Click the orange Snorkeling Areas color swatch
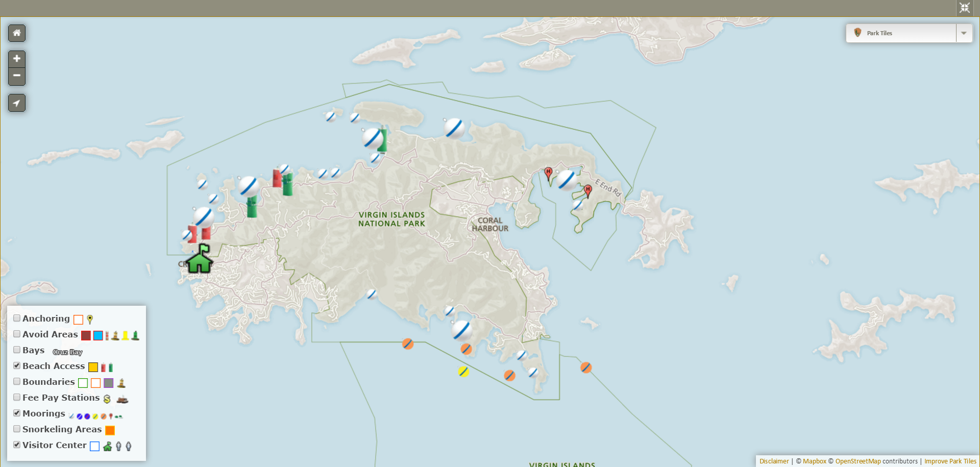The image size is (980, 467). pyautogui.click(x=110, y=430)
